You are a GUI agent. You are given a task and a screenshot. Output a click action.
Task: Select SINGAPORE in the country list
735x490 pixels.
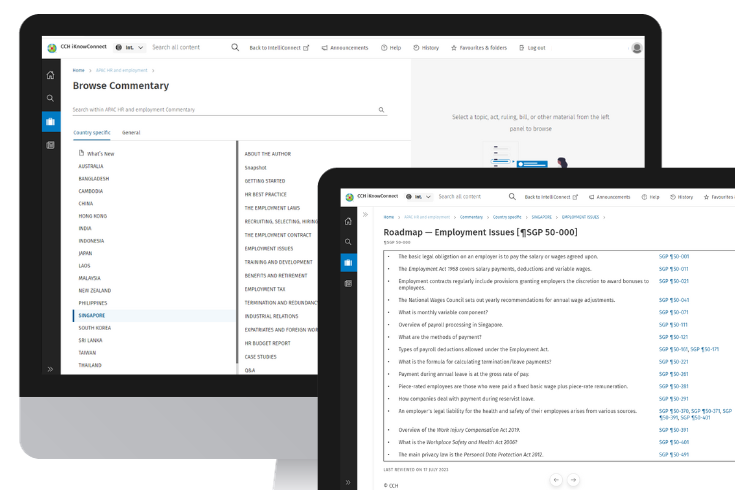(x=93, y=315)
